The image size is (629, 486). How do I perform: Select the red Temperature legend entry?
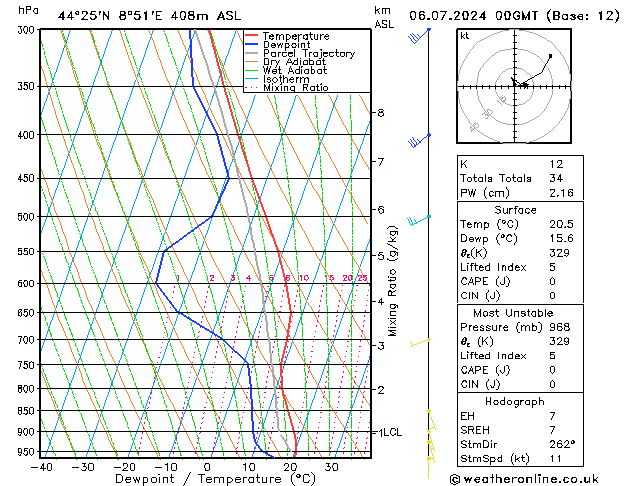click(287, 36)
